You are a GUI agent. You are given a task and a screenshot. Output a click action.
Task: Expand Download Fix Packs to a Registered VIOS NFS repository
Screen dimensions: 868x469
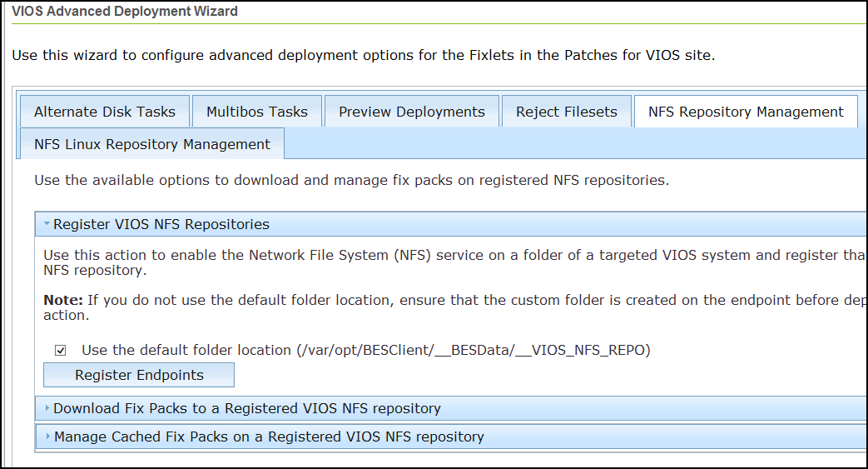tap(450, 408)
